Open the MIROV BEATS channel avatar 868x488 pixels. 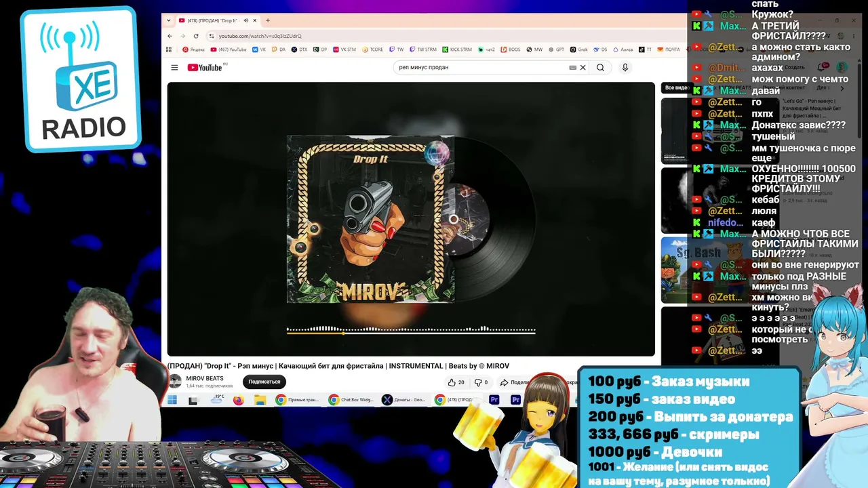175,382
